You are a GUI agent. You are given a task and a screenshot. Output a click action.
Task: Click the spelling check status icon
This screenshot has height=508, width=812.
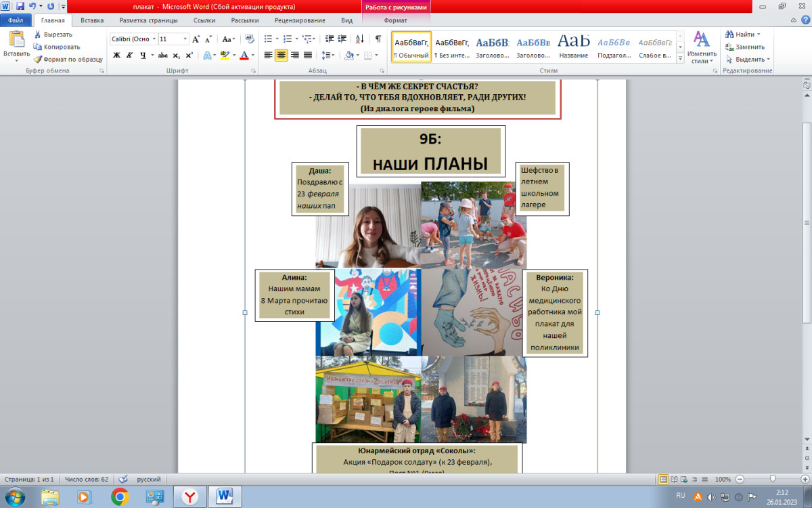click(123, 479)
